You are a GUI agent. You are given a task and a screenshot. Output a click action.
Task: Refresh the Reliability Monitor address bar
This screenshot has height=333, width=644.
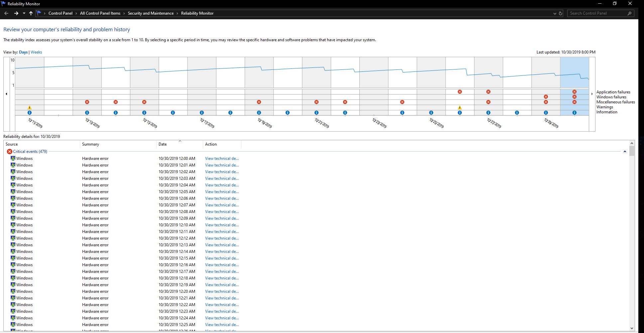pos(561,13)
